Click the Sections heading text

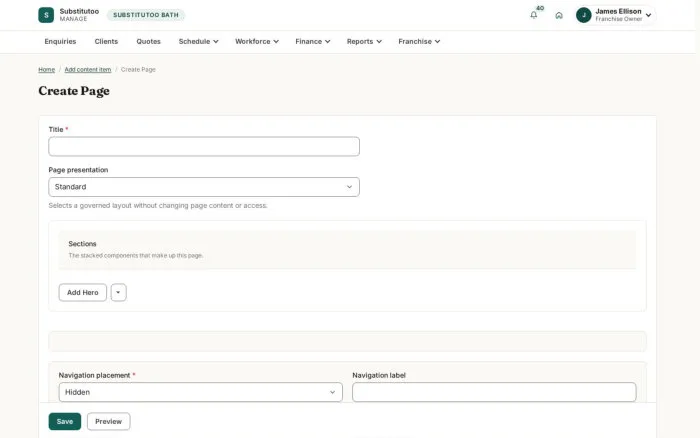82,243
